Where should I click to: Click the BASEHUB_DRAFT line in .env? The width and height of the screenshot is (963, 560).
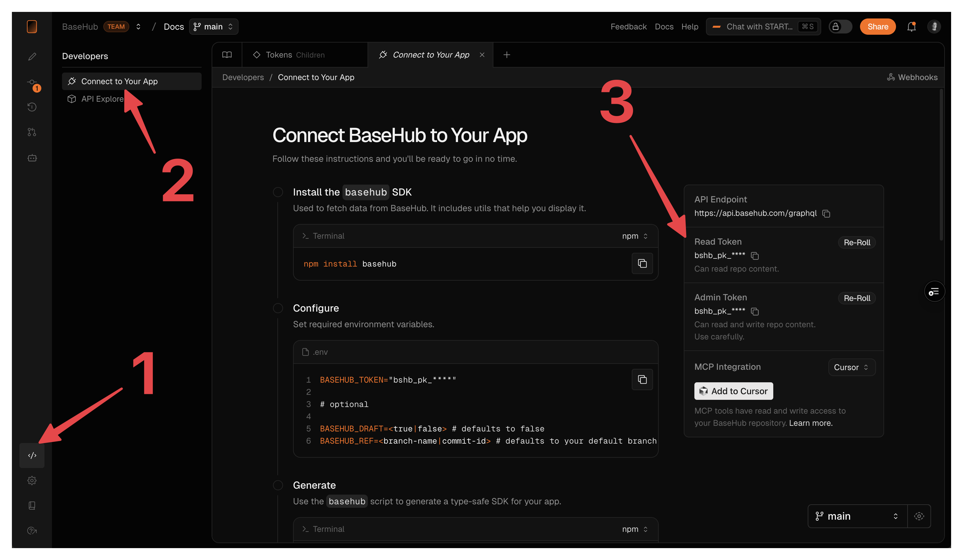coord(432,429)
